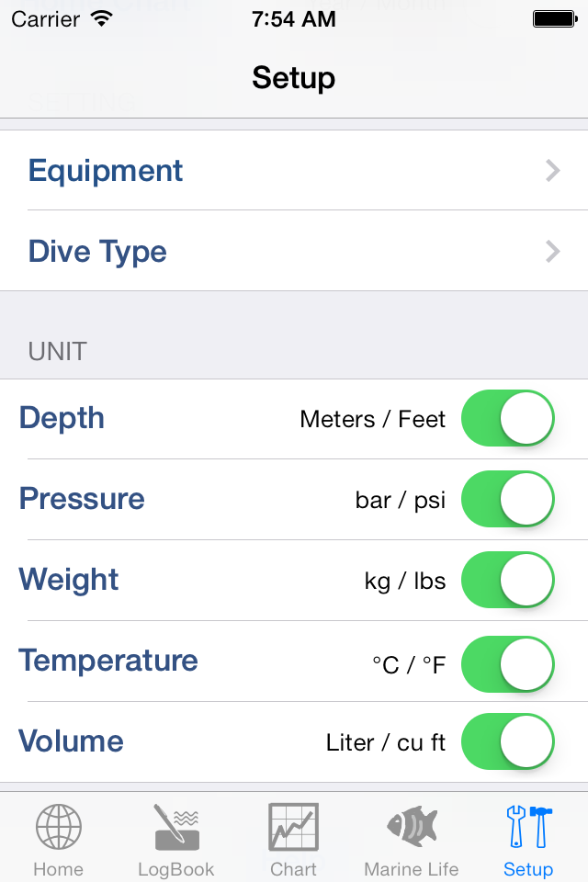Switch to the Marine Life tab label

coord(412,869)
